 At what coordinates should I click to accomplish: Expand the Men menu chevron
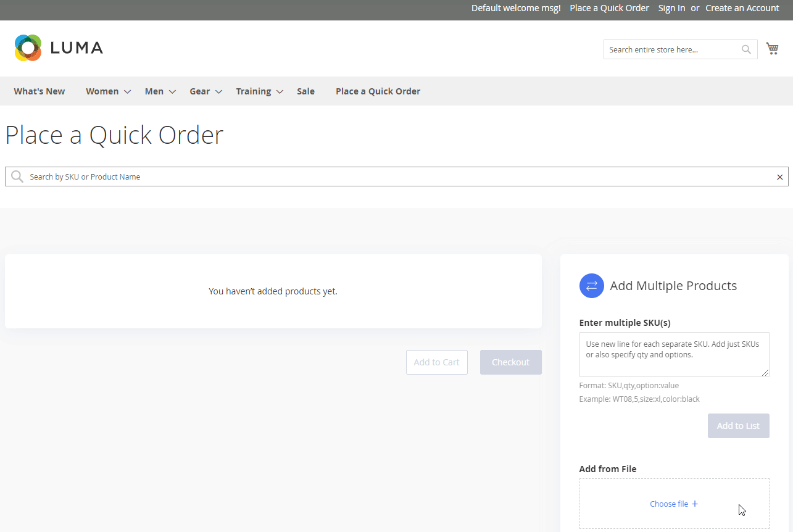[172, 92]
